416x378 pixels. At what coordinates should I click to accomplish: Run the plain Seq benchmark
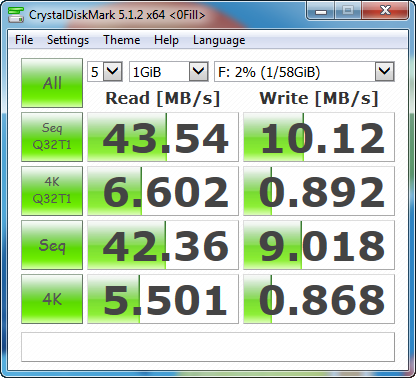tap(52, 245)
